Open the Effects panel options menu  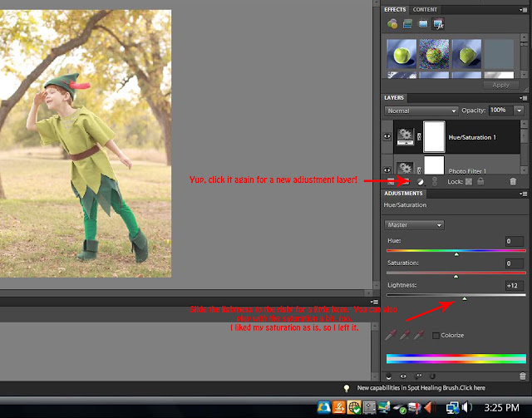tap(523, 10)
